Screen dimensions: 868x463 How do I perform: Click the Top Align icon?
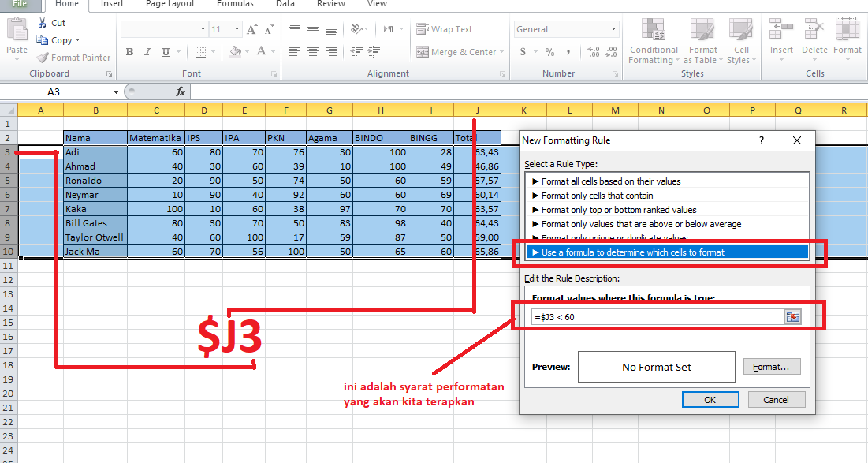point(295,28)
